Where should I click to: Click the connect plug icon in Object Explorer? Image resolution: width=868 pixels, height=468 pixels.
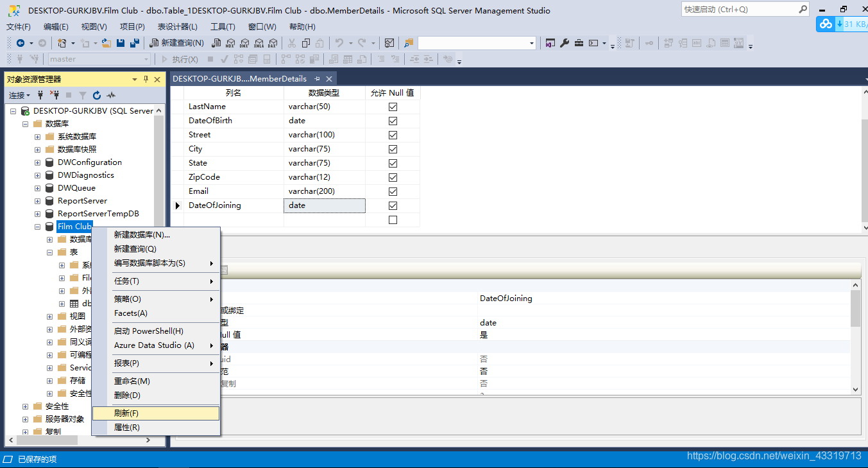pos(40,95)
